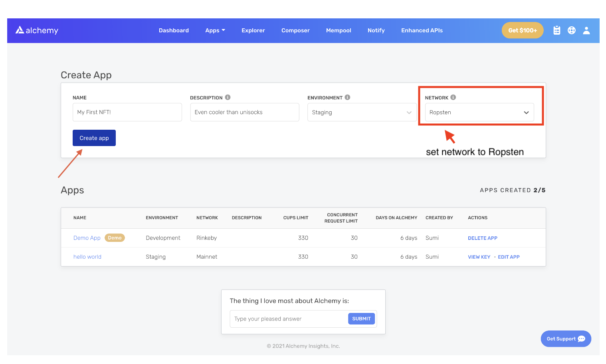Screen dimensions: 606x364
Task: Expand the Apps menu in navbar
Action: (215, 30)
